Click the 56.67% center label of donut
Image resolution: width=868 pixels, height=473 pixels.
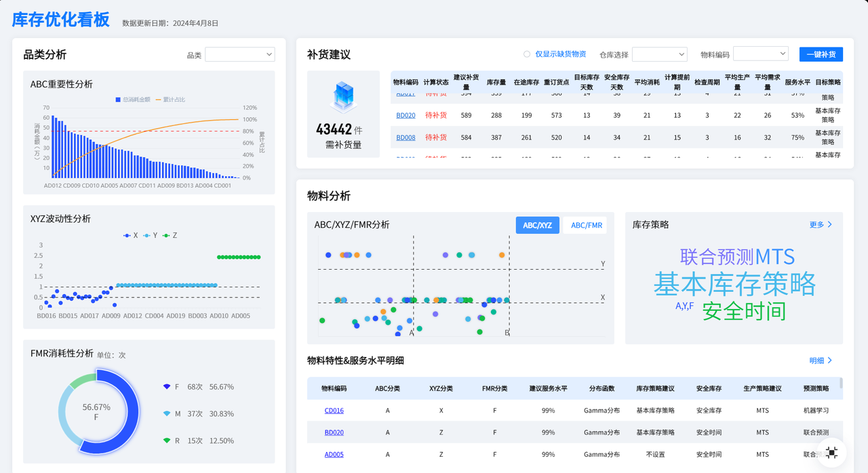[96, 407]
